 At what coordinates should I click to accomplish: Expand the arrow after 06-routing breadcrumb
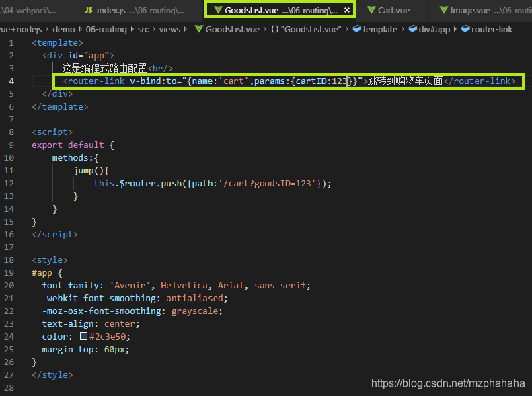(132, 30)
